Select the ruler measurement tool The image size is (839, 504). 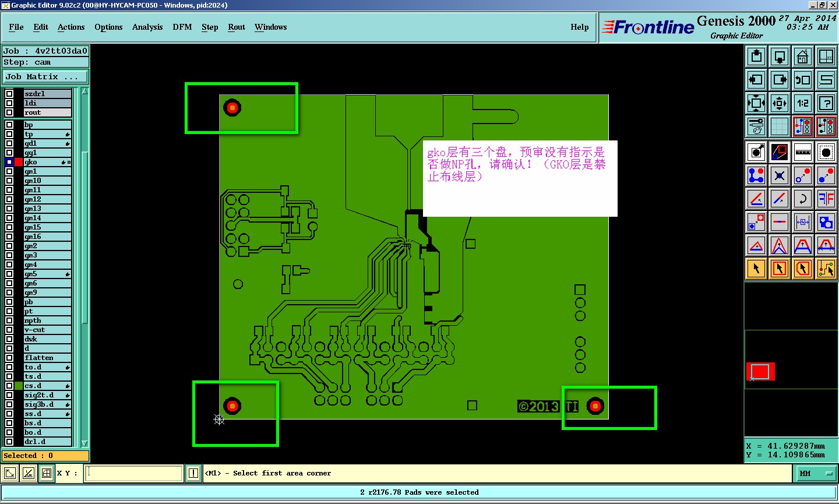pyautogui.click(x=803, y=152)
